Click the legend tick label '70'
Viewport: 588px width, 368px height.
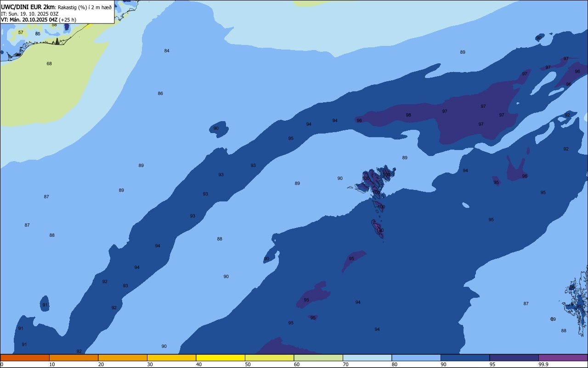pyautogui.click(x=345, y=364)
